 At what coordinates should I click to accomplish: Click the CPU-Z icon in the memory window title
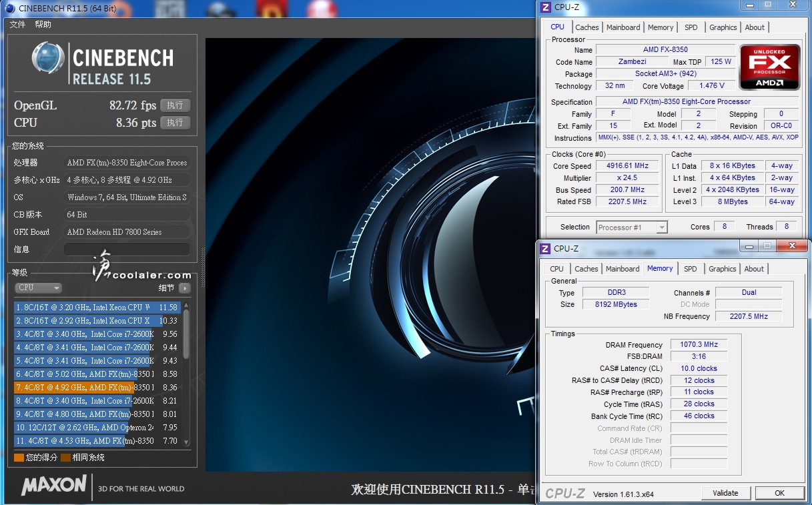(545, 249)
